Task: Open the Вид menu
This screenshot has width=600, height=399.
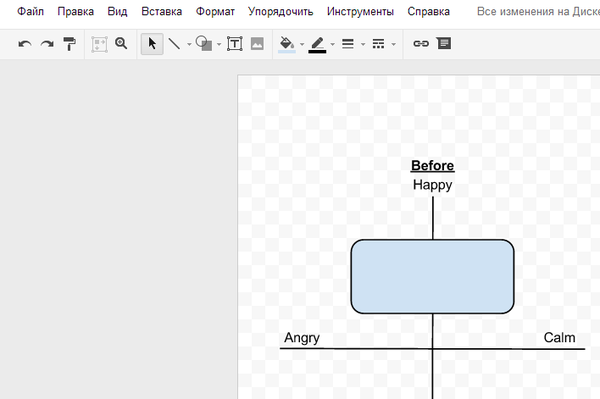Action: [x=117, y=12]
